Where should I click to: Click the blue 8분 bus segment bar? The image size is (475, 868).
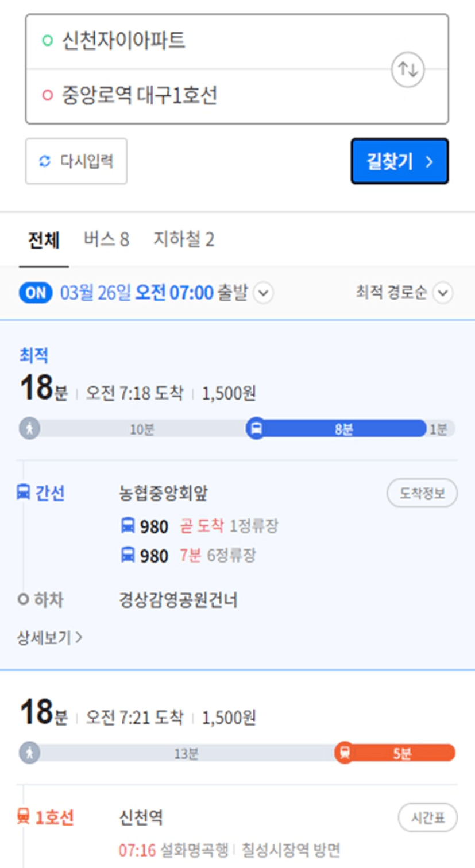[343, 429]
